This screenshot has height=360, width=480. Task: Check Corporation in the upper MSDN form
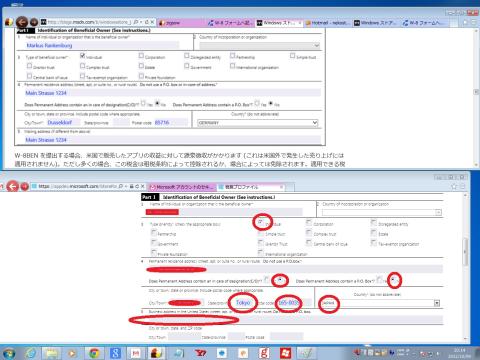coord(141,56)
